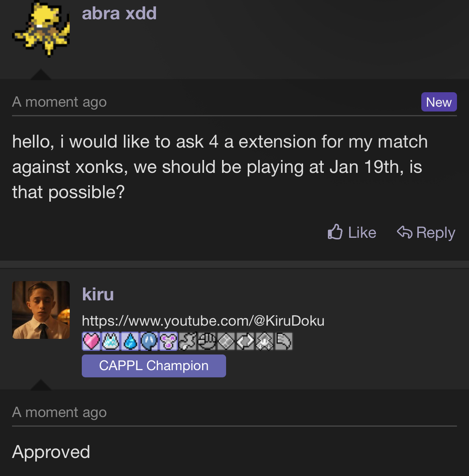Click the gray double-arrow swap badge

click(x=245, y=342)
